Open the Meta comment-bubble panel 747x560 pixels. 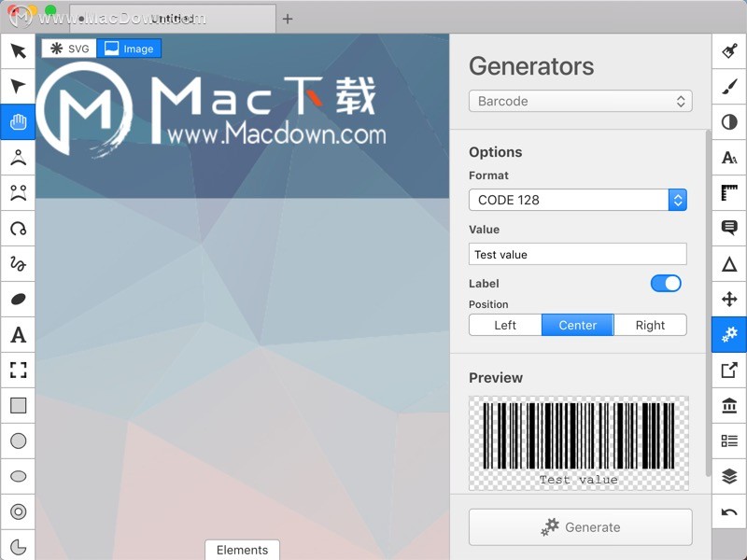729,228
